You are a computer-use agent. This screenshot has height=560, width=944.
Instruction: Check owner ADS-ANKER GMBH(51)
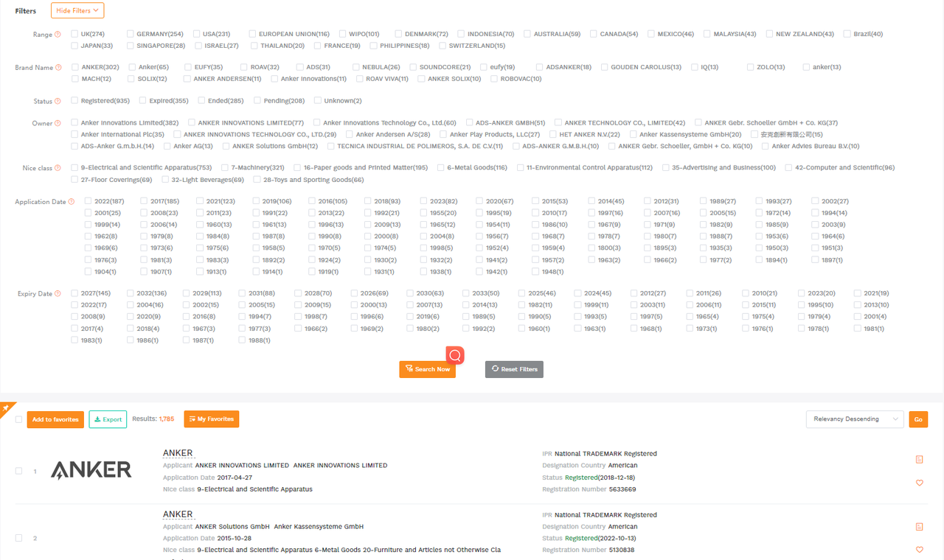(x=470, y=122)
